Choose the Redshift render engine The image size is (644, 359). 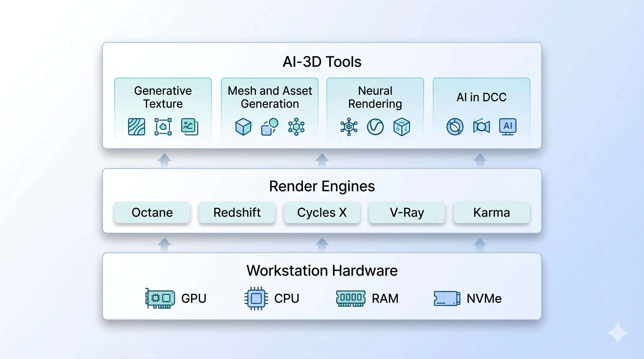237,213
